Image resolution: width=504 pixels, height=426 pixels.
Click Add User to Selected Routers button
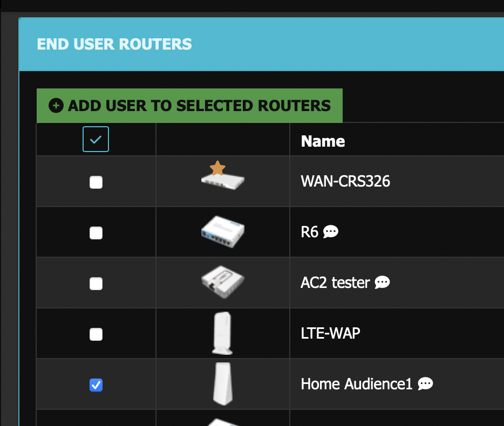(189, 106)
